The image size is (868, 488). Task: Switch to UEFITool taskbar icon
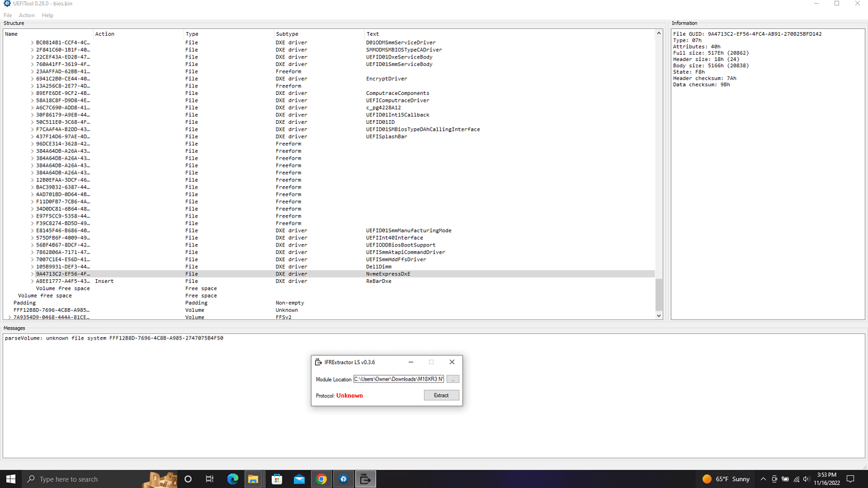pos(343,479)
